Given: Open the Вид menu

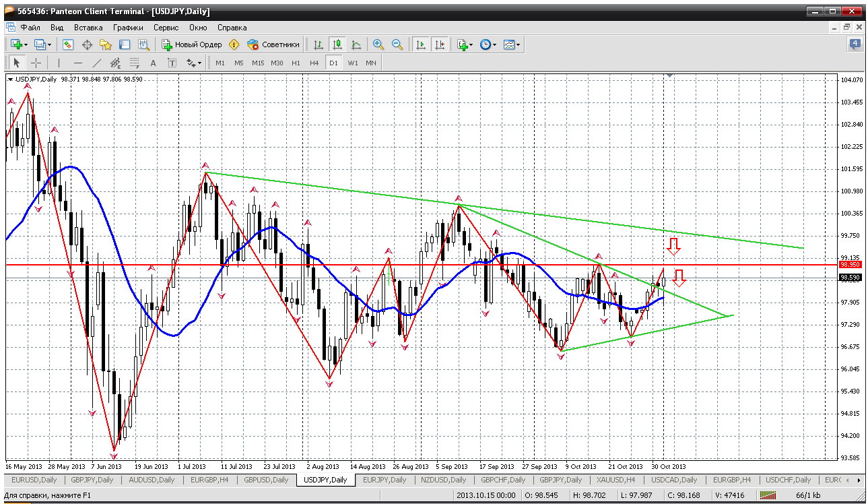Looking at the screenshot, I should coord(57,28).
